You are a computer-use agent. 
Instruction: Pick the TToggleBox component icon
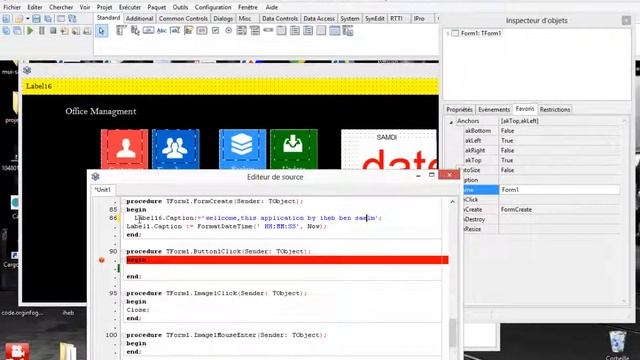pos(202,31)
